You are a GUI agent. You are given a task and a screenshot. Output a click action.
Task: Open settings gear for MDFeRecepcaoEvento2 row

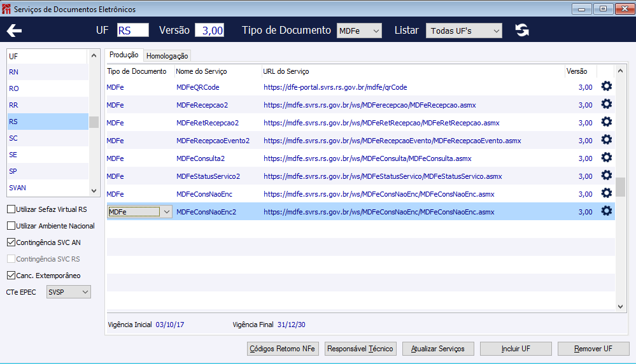click(x=606, y=140)
